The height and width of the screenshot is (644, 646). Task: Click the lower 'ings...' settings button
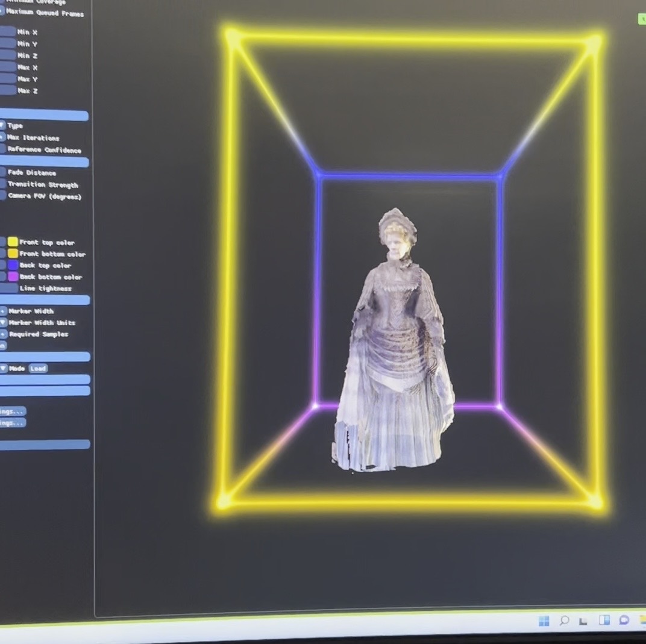(13, 422)
